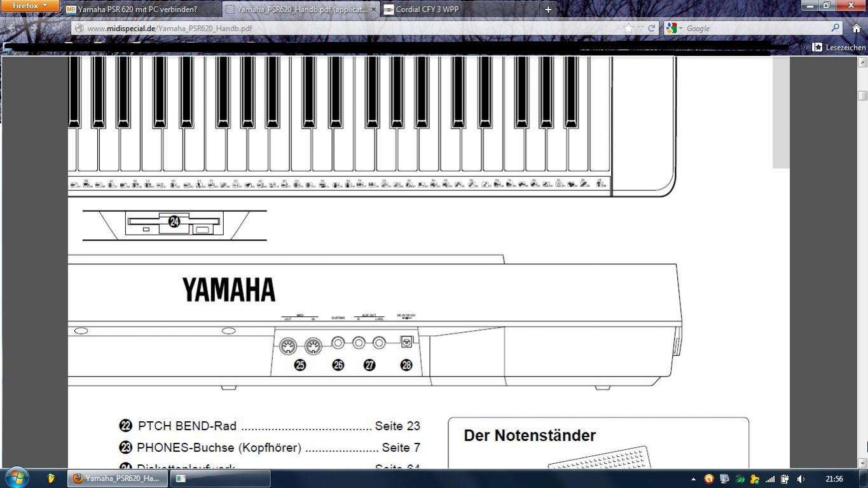Bookmark this page with the star icon
The width and height of the screenshot is (868, 488).
(x=628, y=28)
